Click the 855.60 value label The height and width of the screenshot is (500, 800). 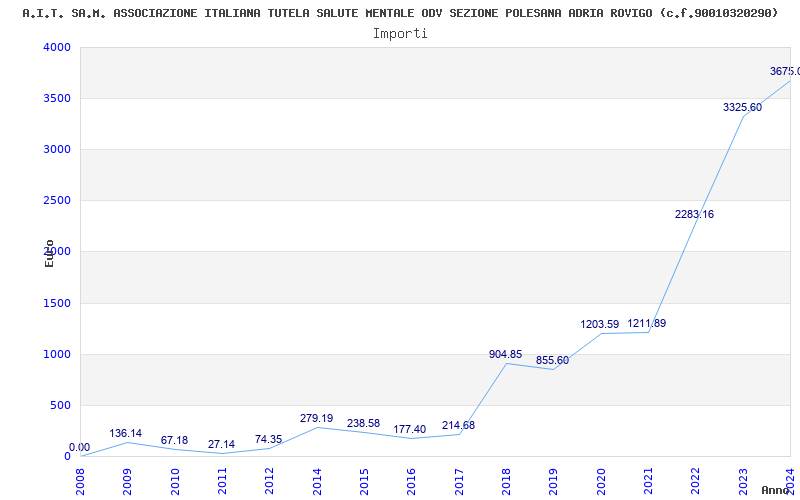[x=552, y=360]
